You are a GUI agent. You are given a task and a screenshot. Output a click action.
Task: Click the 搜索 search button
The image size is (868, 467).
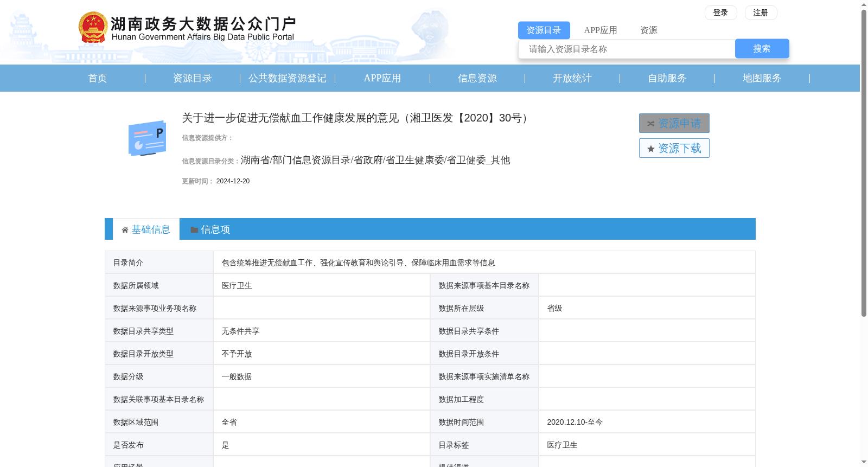pyautogui.click(x=762, y=48)
